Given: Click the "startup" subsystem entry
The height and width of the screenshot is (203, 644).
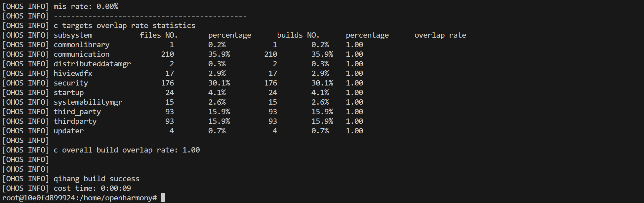Looking at the screenshot, I should pos(69,92).
